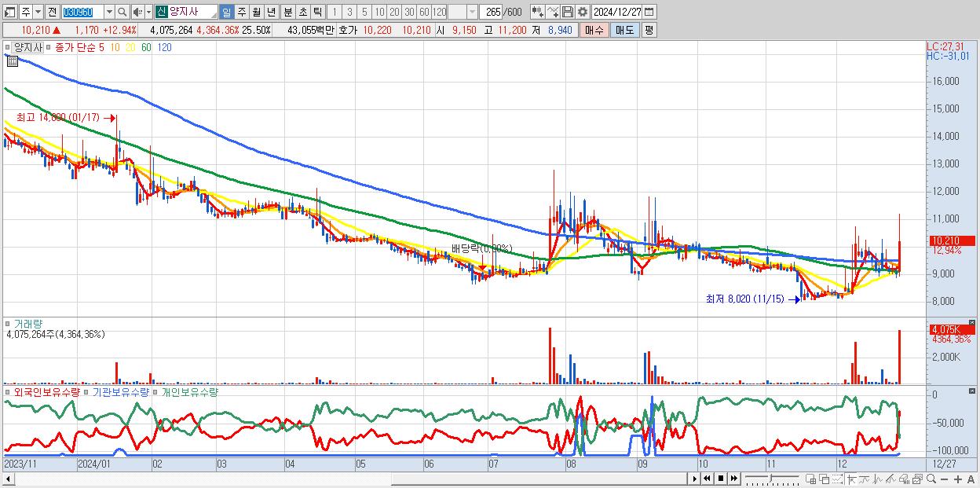Click the trend line tool icon

click(865, 479)
